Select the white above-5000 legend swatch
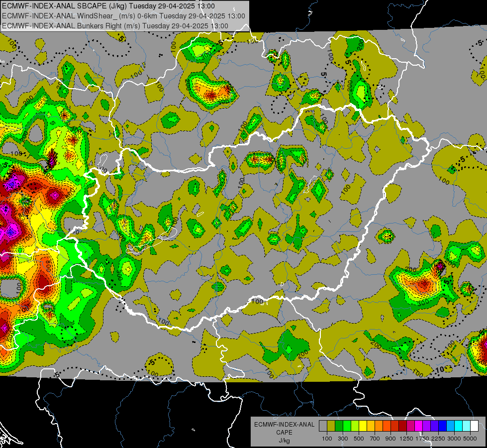 475,426
